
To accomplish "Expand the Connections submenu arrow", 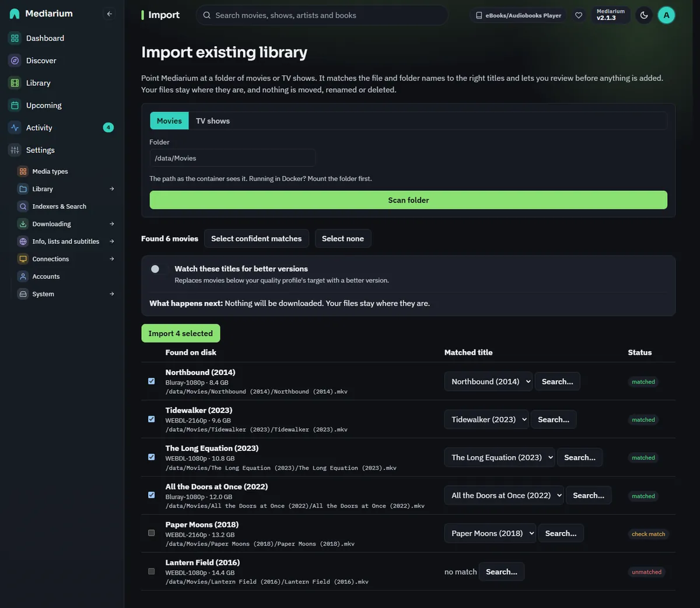I will coord(111,259).
